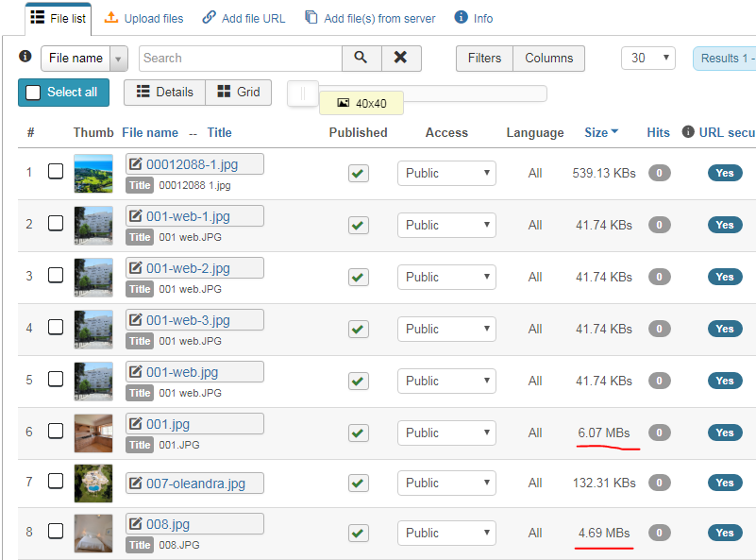
Task: Click the Yes secure badge for 001.jpg
Action: click(x=725, y=433)
